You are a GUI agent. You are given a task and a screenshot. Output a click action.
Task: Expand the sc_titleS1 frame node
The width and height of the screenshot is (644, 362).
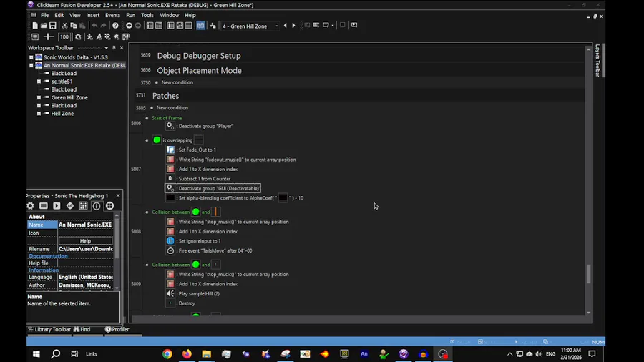(x=39, y=82)
